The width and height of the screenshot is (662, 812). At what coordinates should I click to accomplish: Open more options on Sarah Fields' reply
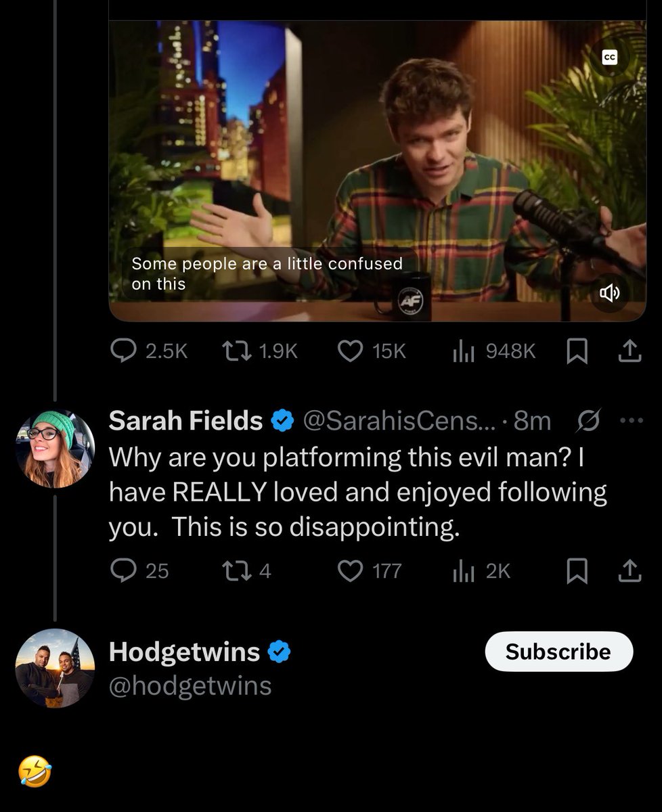pyautogui.click(x=631, y=421)
